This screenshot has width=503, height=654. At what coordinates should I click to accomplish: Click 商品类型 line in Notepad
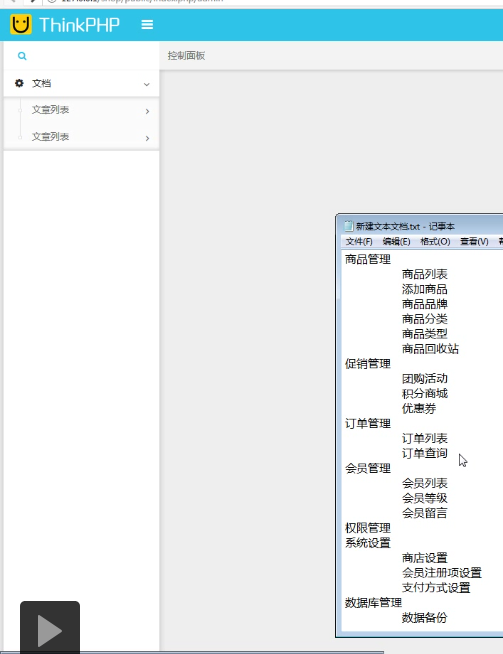click(x=425, y=334)
